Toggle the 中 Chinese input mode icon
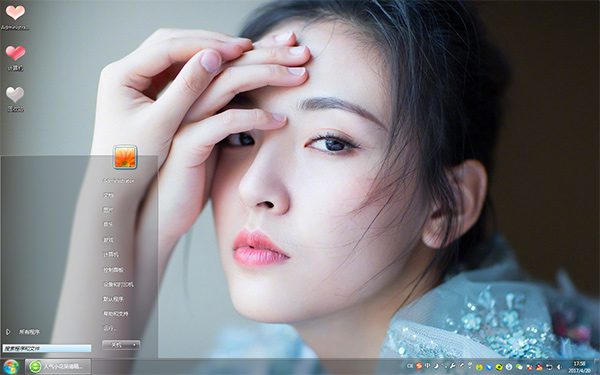 pos(427,366)
